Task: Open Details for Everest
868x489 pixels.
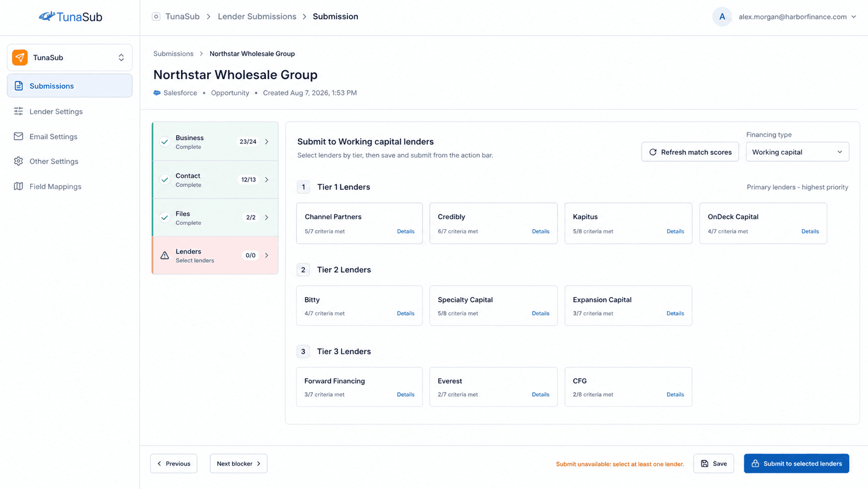Action: (540, 394)
